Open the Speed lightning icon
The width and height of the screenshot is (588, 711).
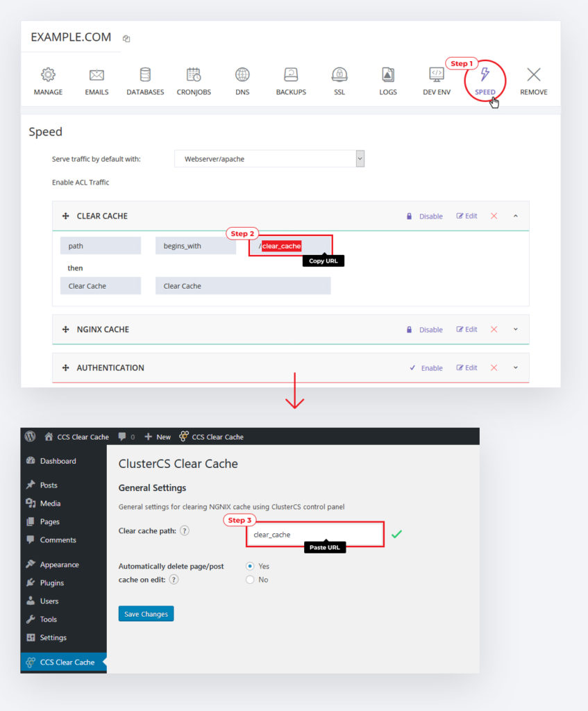485,74
